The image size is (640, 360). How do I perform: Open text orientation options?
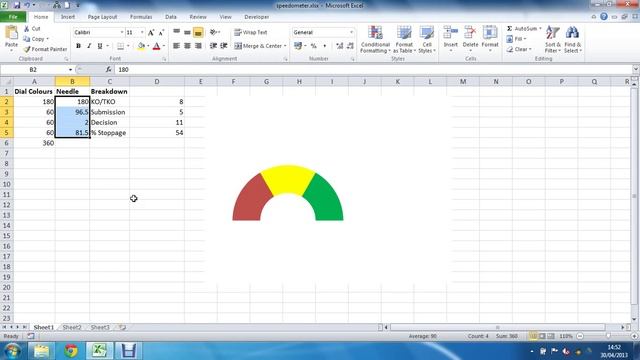click(x=215, y=32)
